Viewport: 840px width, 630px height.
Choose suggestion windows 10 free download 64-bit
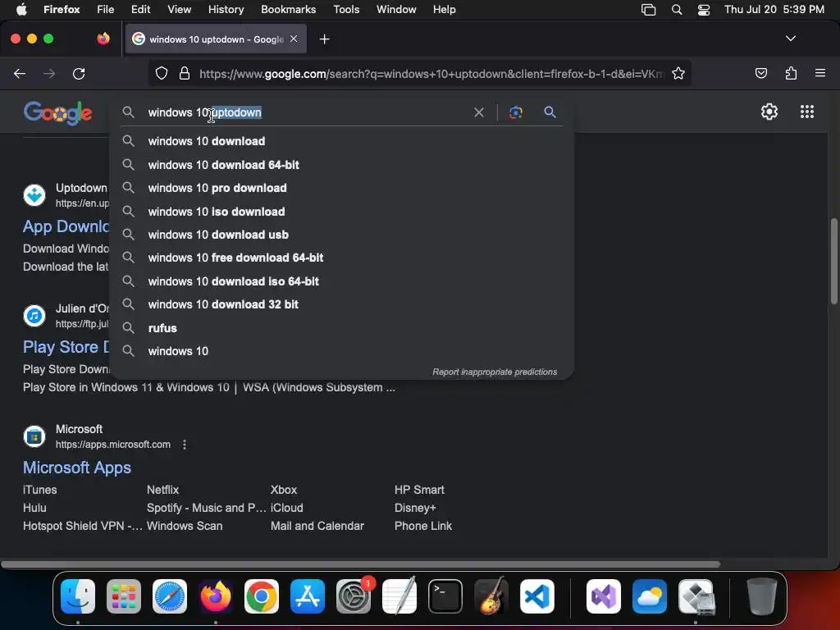342,258
